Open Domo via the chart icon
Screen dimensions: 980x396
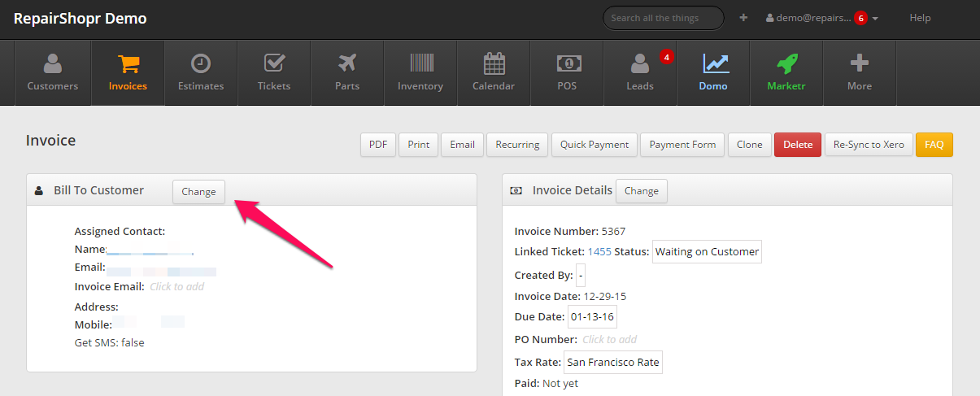(713, 63)
